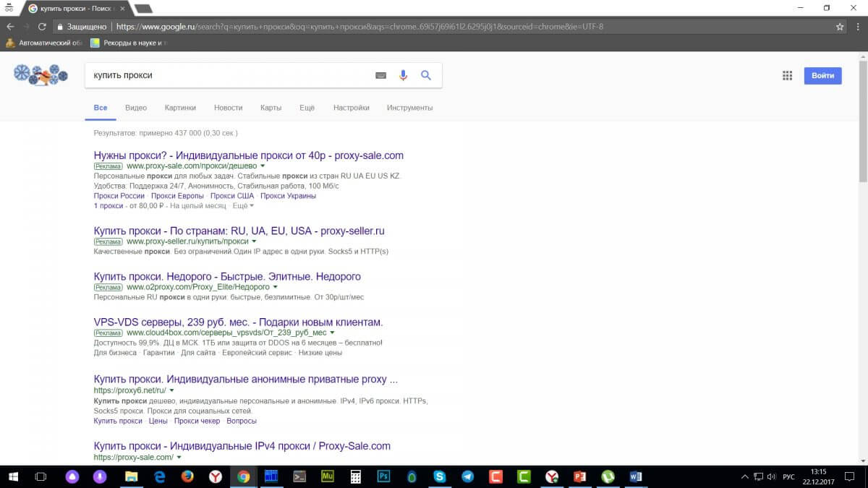Click the blue magnifier search button
Viewport: 868px width, 488px height.
[426, 75]
